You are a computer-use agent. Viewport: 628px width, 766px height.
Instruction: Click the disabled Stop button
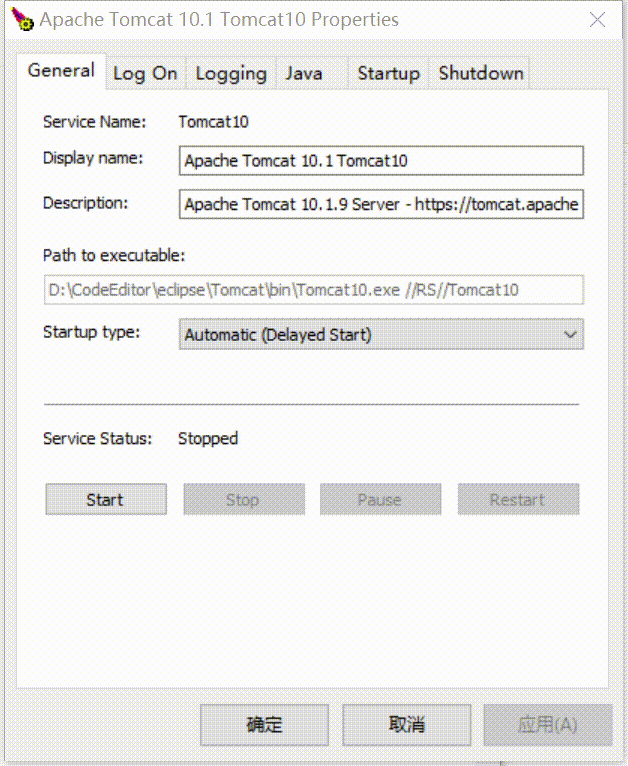click(x=244, y=499)
